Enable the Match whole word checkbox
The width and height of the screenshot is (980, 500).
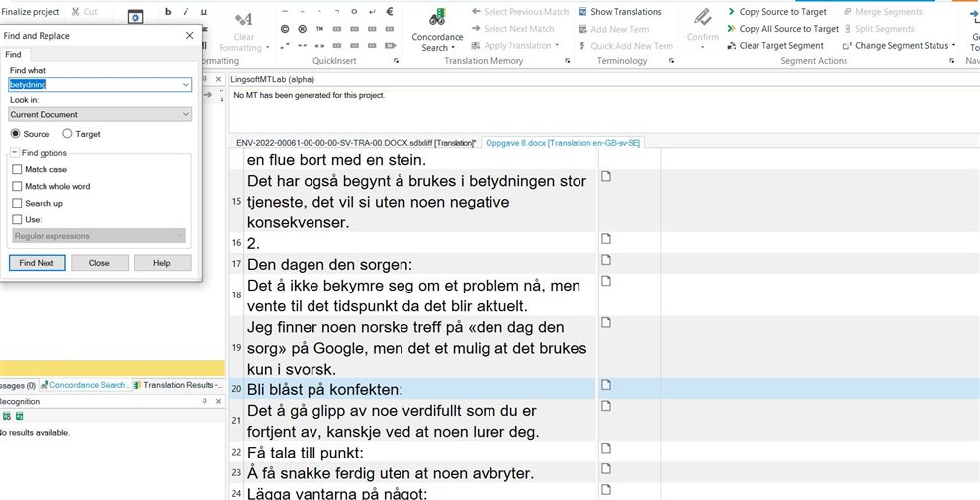pyautogui.click(x=17, y=186)
